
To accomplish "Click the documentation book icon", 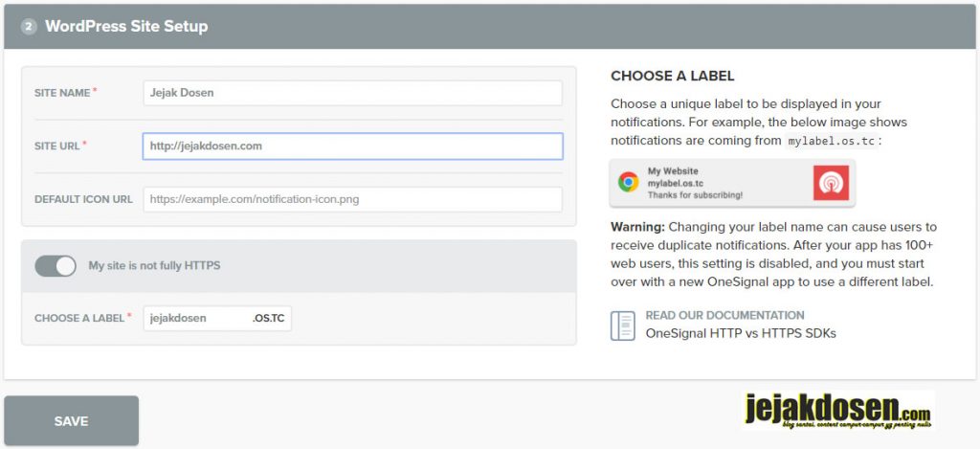I will coord(622,326).
